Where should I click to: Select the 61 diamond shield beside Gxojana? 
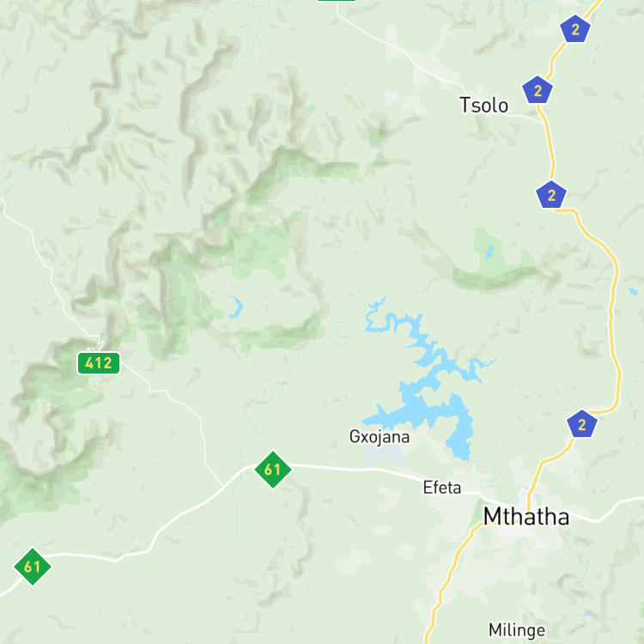[x=273, y=470]
